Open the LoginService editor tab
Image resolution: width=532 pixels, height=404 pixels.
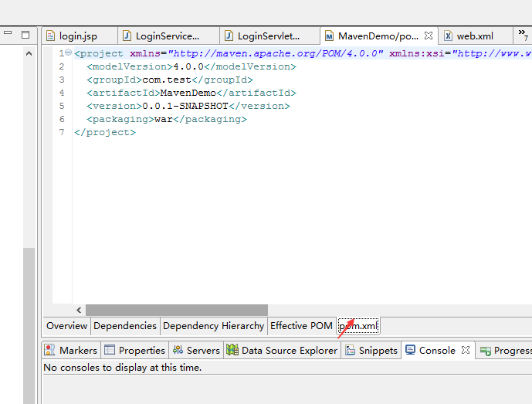coord(167,36)
